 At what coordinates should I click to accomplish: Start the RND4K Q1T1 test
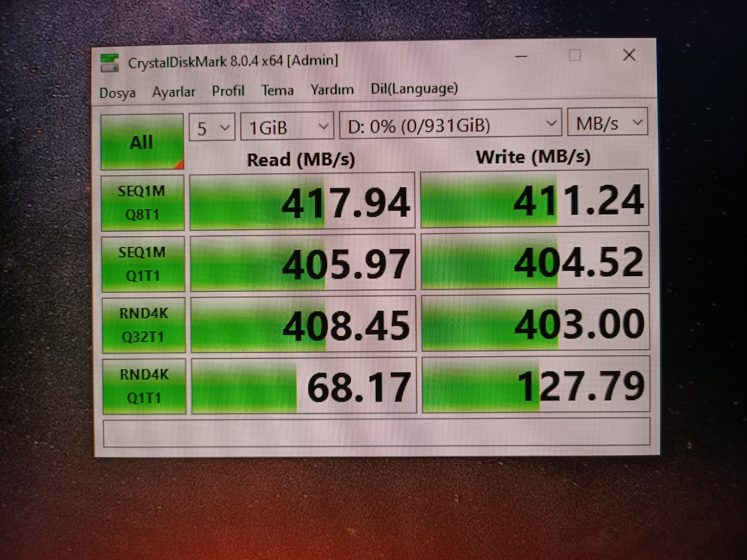click(144, 386)
